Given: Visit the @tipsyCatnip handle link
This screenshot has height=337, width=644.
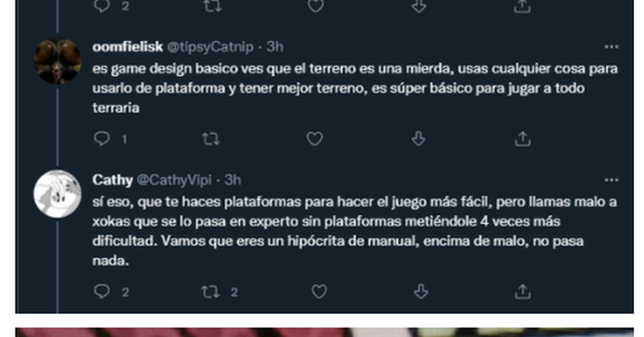Looking at the screenshot, I should (x=210, y=47).
